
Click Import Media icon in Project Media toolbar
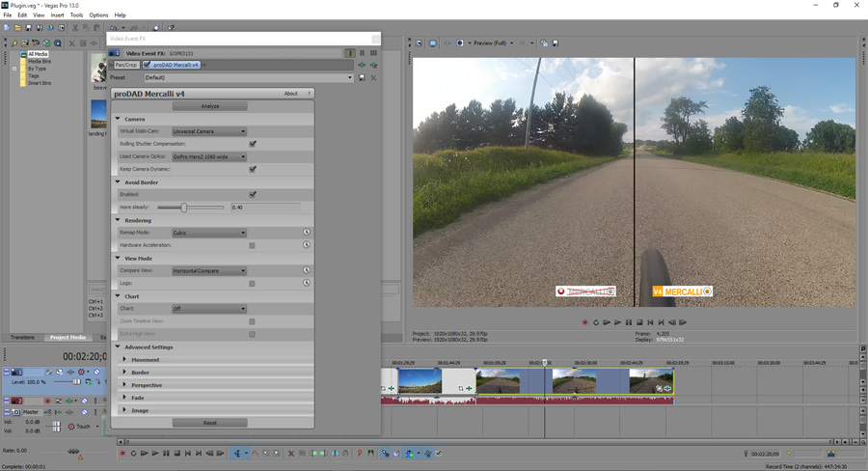tap(25, 43)
